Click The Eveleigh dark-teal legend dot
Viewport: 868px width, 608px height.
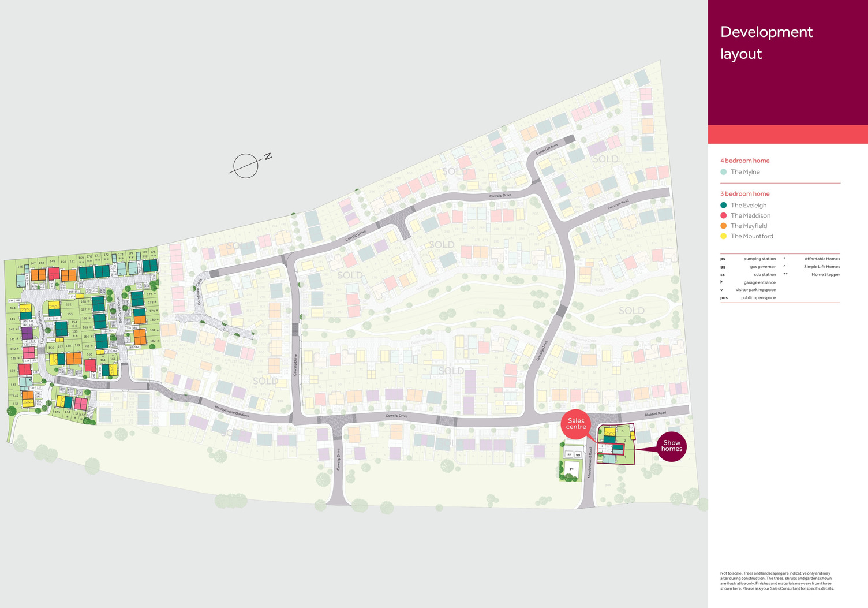tap(724, 206)
